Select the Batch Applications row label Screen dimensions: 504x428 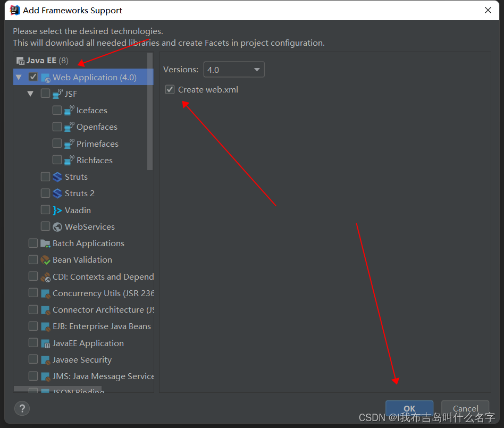(x=88, y=244)
